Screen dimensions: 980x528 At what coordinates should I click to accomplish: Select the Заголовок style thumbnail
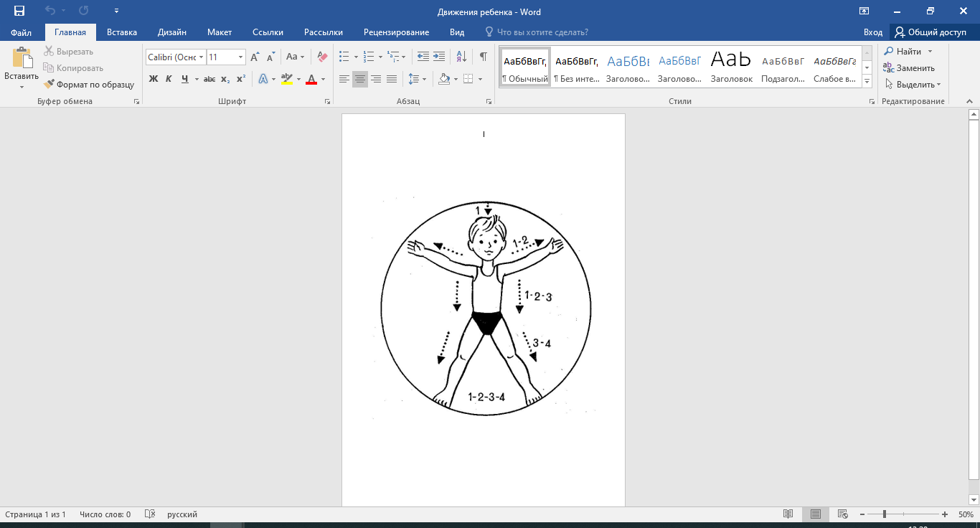731,67
